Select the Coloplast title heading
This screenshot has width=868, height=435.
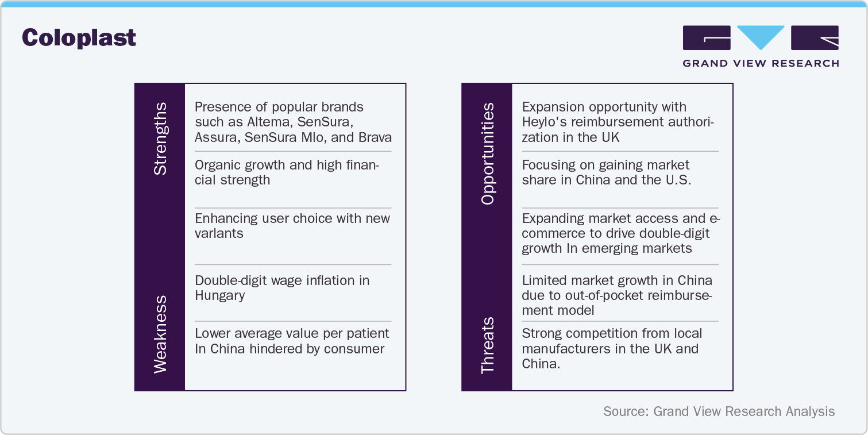(x=79, y=38)
